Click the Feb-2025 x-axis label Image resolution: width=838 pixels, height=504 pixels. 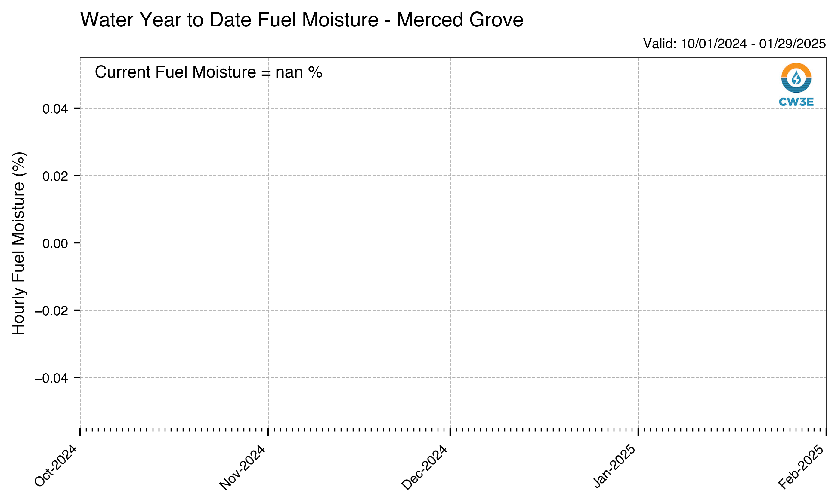click(x=801, y=467)
